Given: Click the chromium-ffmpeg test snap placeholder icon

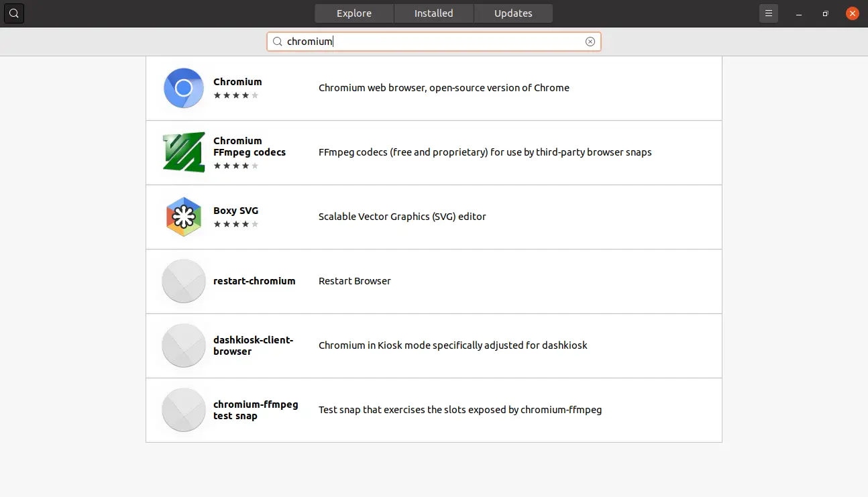Looking at the screenshot, I should pos(184,410).
